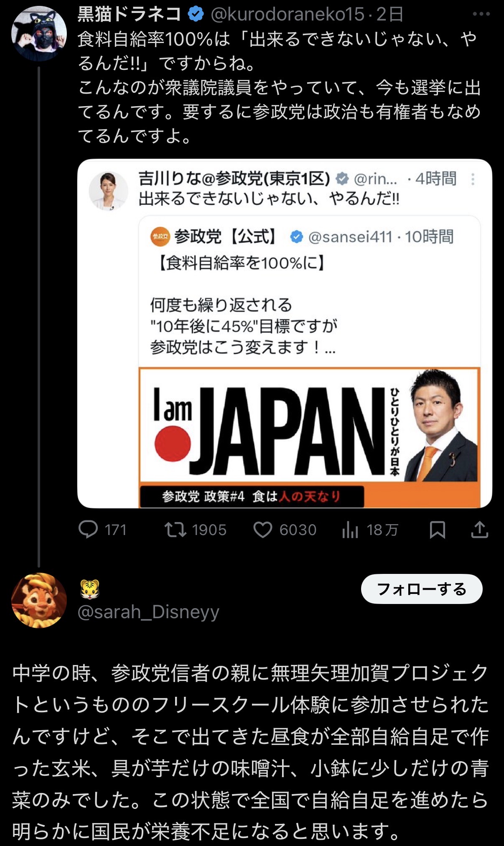Screen dimensions: 504x846
Task: Click the フォローする follow button
Action: (421, 589)
